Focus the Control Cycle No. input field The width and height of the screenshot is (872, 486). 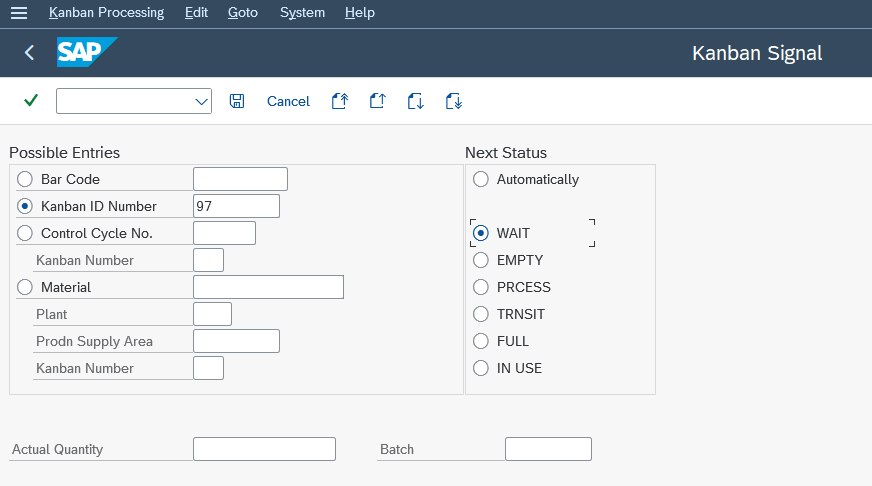(x=225, y=233)
